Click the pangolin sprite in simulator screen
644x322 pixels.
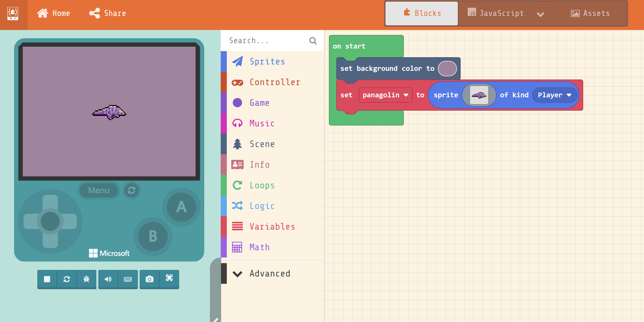109,112
